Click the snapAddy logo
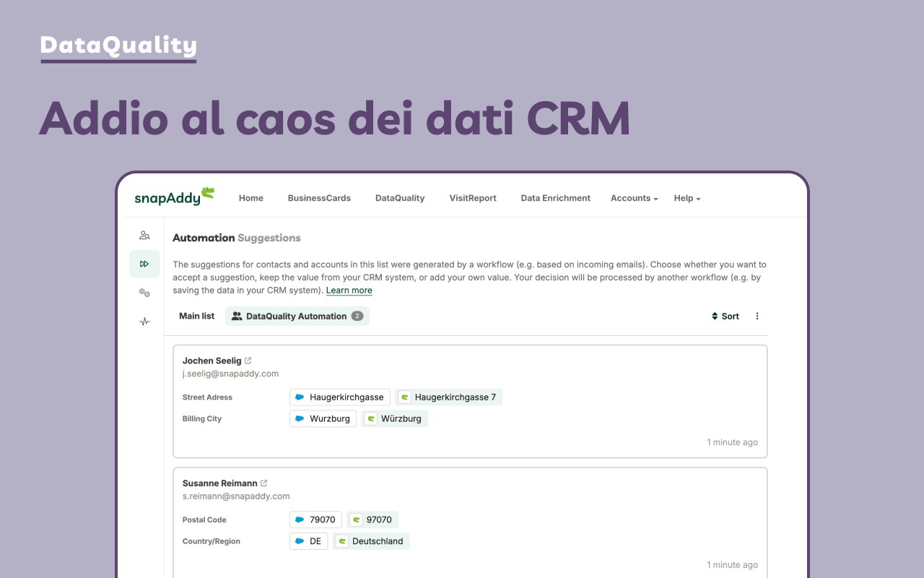 coord(174,197)
